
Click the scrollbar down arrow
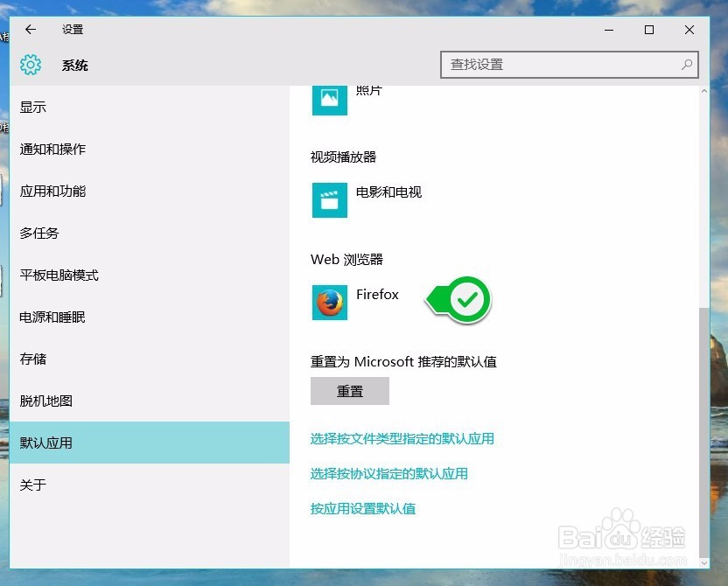click(x=703, y=562)
